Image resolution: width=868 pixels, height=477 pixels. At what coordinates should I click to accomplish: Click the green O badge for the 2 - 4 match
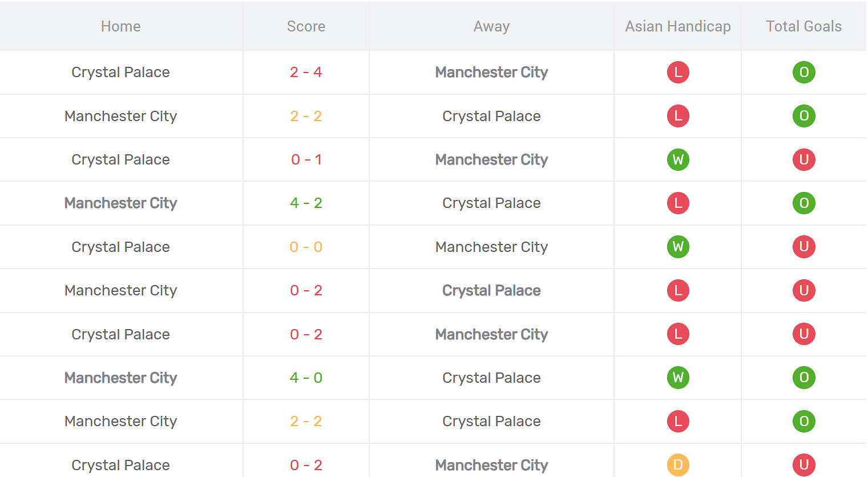tap(804, 73)
